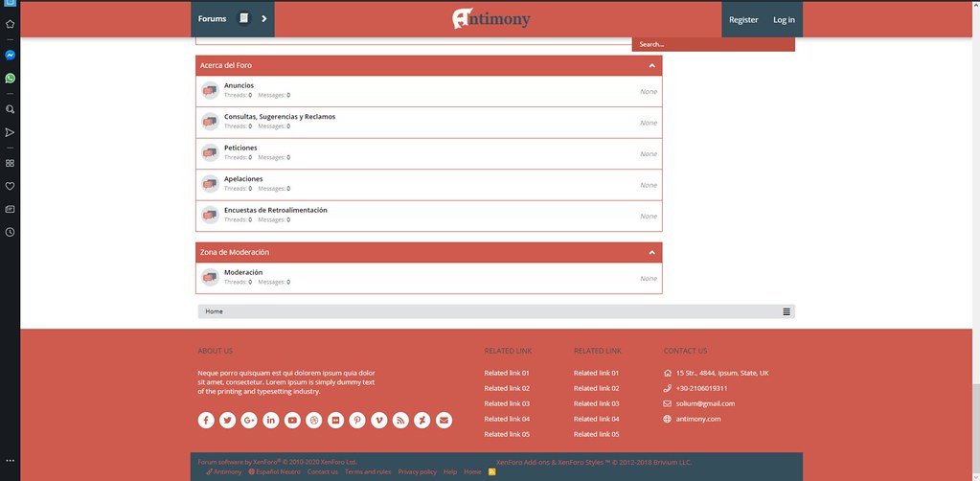Collapse the Acerca del Foro category
980x481 pixels.
(x=651, y=66)
